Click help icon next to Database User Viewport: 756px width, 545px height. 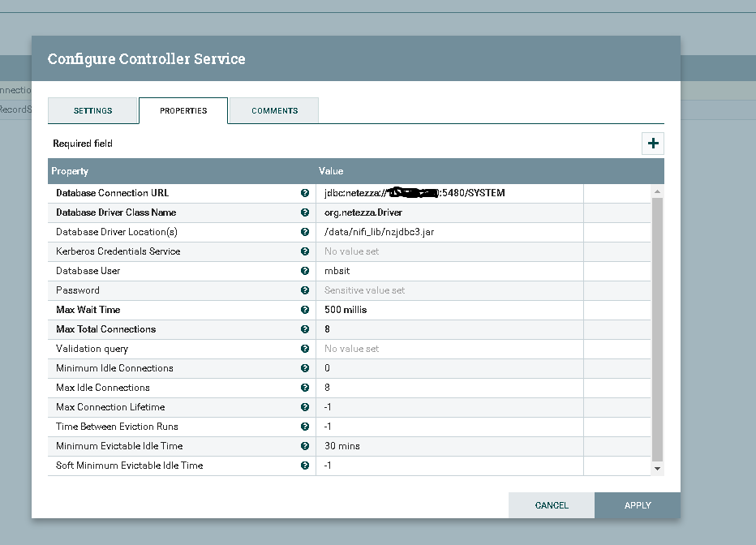tap(305, 271)
